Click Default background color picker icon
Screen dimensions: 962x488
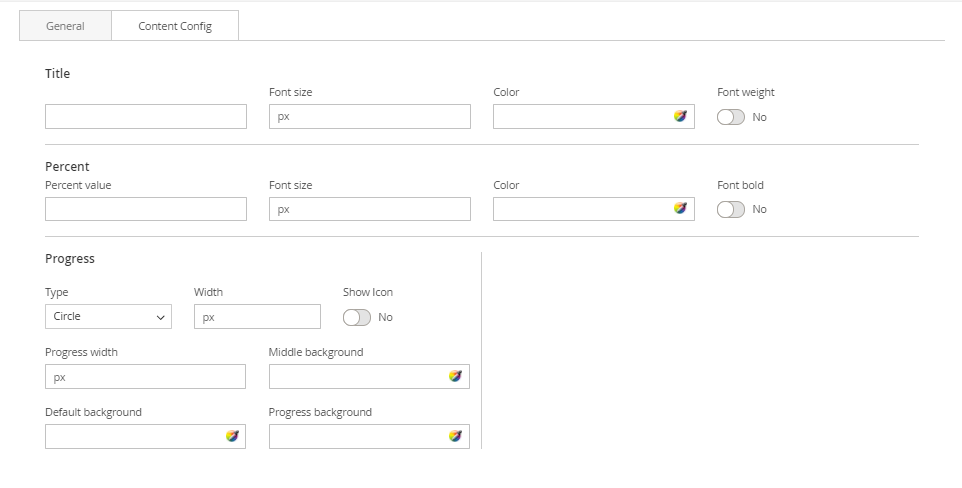click(x=232, y=436)
